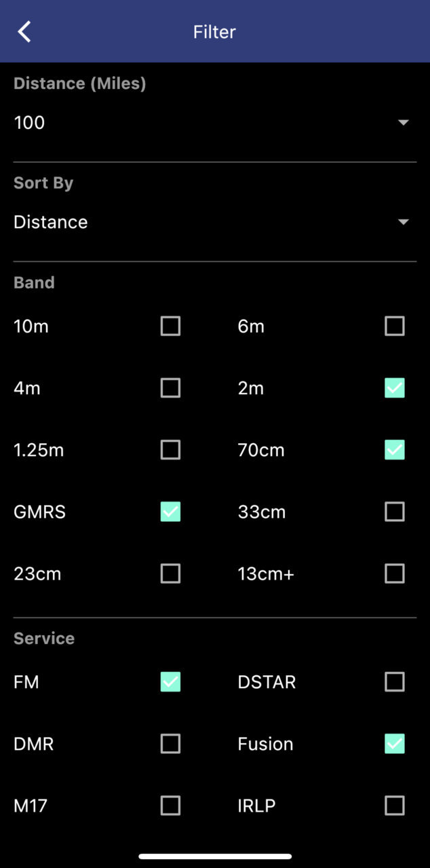The height and width of the screenshot is (868, 430).
Task: Enable the 10m band checkbox
Action: [x=170, y=326]
